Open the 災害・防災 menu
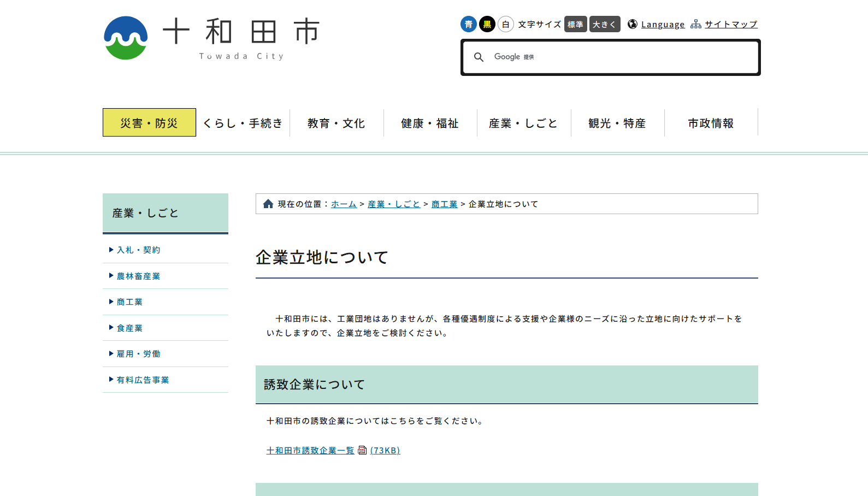Viewport: 868px width, 496px height. [x=149, y=122]
